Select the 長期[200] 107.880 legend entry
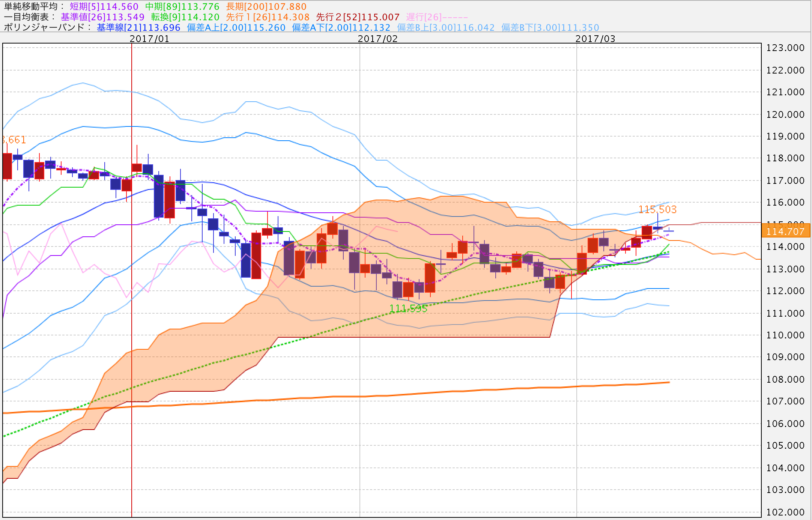The height and width of the screenshot is (520, 812). click(266, 6)
